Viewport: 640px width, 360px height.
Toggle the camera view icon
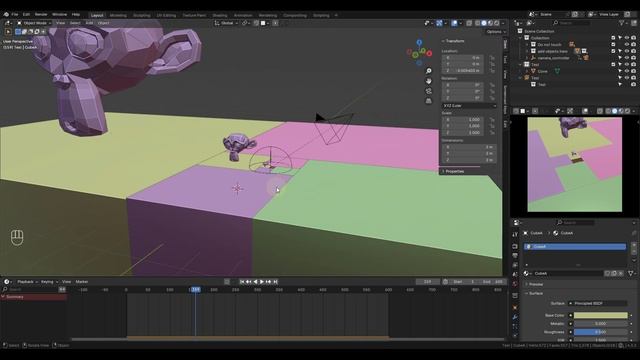tap(429, 91)
